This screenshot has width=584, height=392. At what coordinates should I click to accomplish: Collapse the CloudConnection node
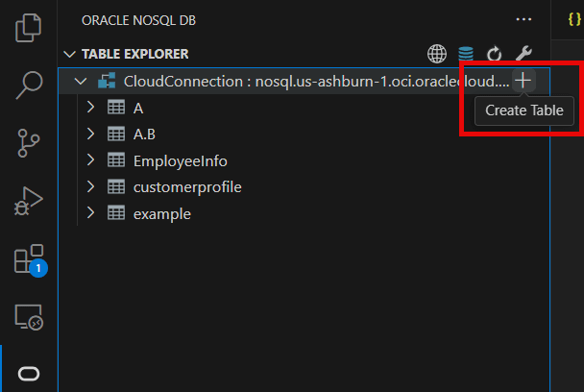(x=81, y=81)
